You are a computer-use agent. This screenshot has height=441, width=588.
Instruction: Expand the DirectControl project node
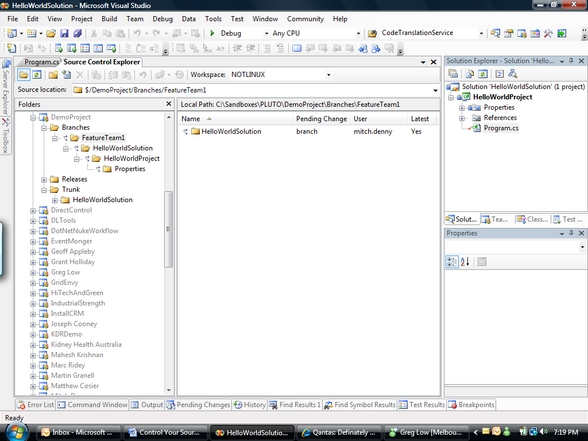coord(33,211)
